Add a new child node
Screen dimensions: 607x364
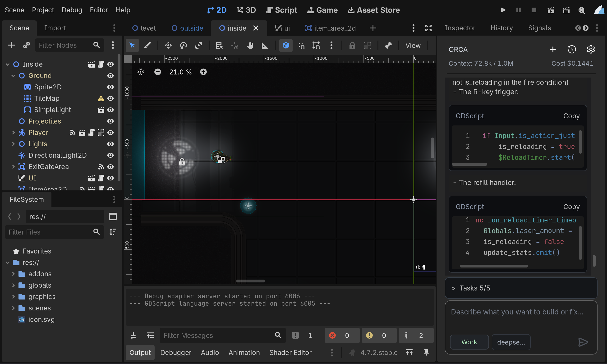pos(11,45)
